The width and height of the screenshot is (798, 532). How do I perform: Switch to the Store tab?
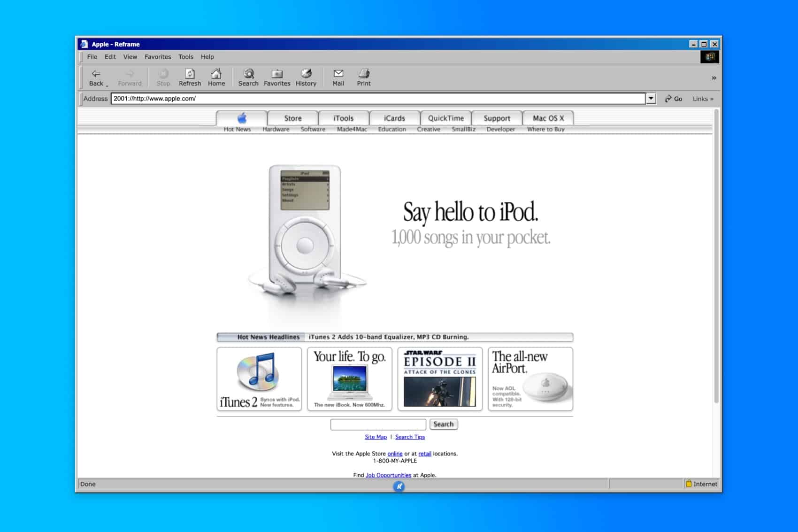coord(293,118)
